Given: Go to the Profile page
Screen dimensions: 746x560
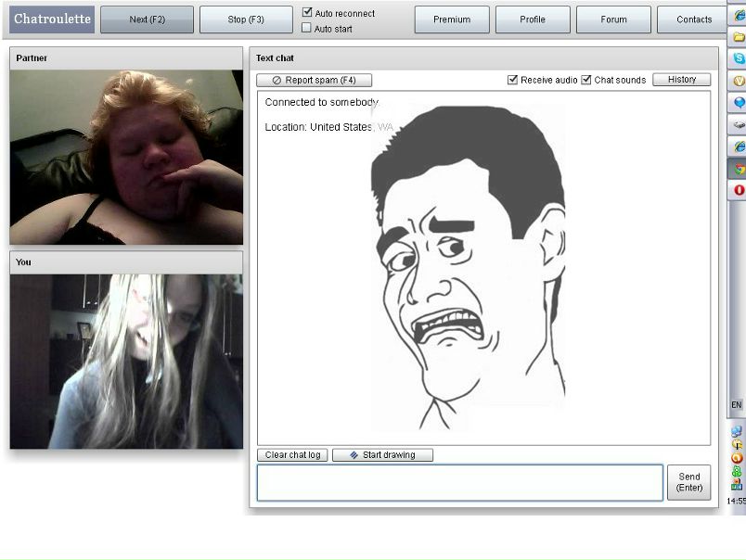Looking at the screenshot, I should (533, 19).
